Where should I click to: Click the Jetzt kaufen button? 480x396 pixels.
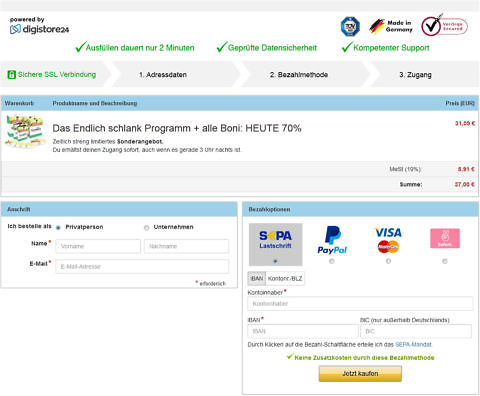click(x=360, y=374)
